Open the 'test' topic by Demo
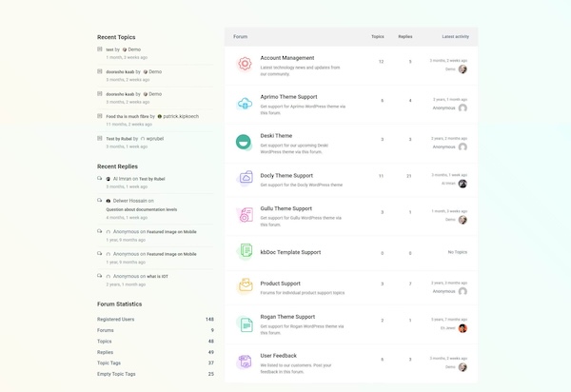Image resolution: width=571 pixels, height=392 pixels. click(x=109, y=49)
